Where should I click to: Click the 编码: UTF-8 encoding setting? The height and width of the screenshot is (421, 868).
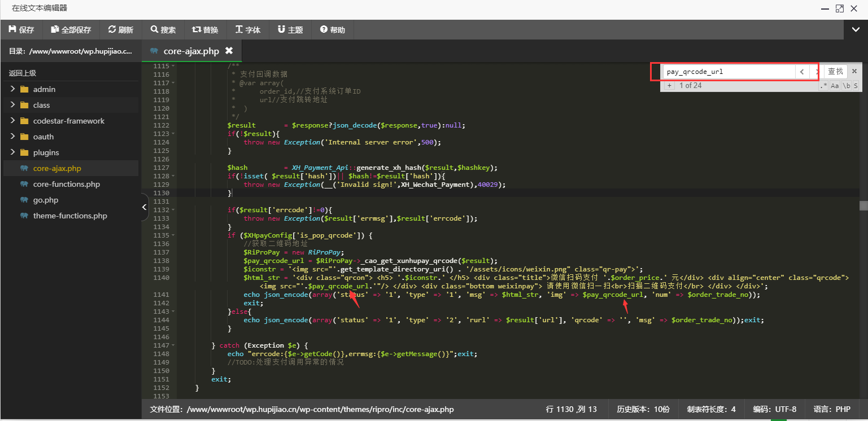point(774,409)
